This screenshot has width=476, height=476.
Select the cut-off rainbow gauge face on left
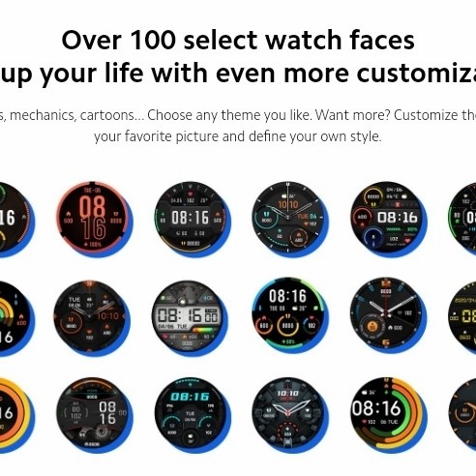[16, 318]
